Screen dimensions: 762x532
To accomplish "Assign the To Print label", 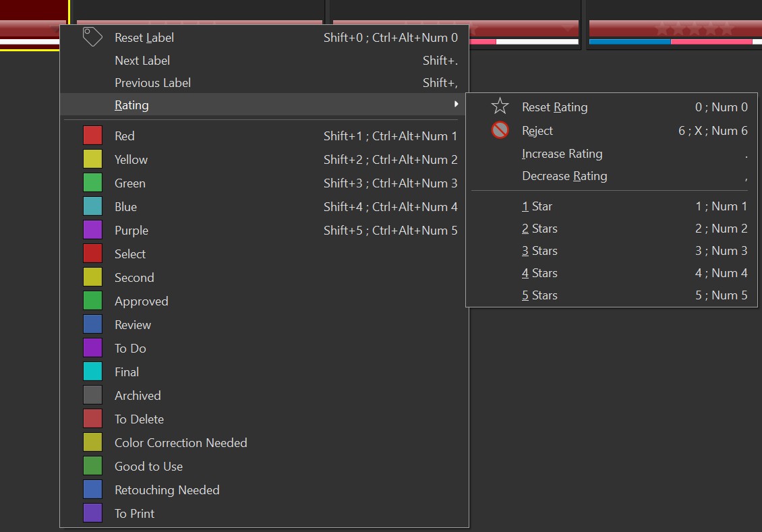I will [264, 513].
